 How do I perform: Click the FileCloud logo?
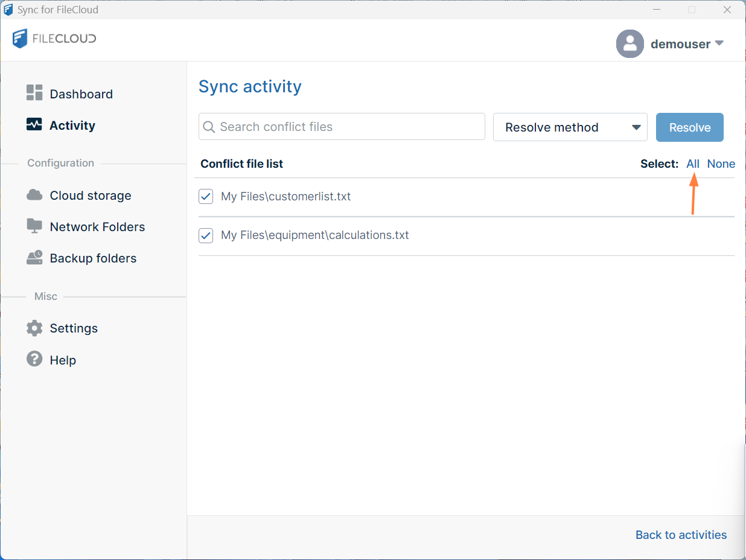pos(54,39)
